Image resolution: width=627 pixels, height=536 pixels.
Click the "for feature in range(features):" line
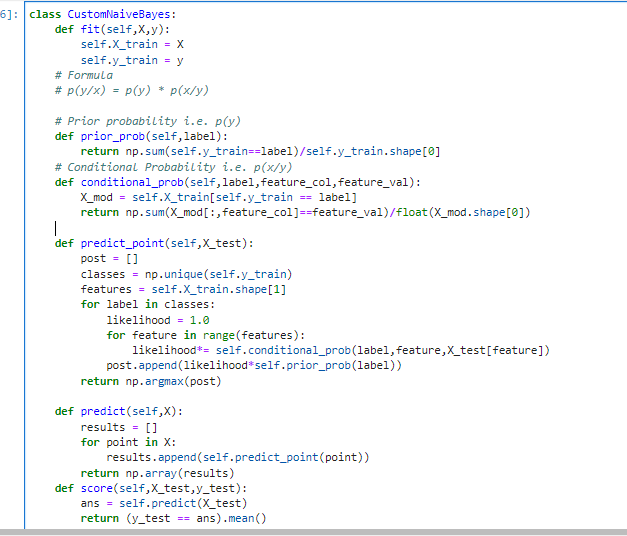206,335
